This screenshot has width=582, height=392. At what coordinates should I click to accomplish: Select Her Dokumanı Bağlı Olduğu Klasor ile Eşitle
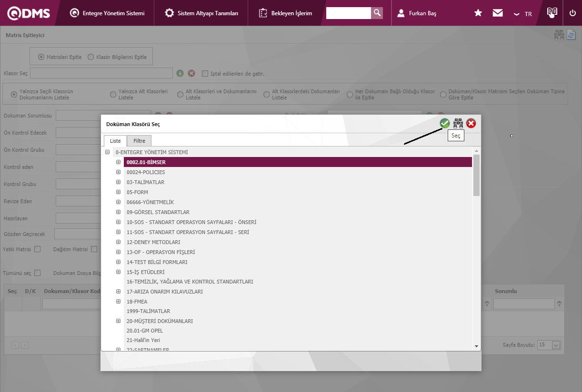tap(350, 94)
